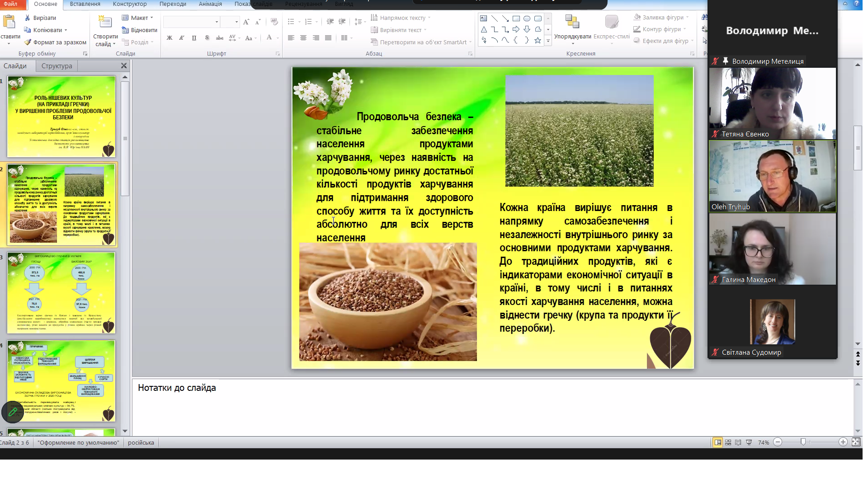The image size is (868, 488).
Task: Open the Анімація ribbon tab
Action: [x=210, y=4]
